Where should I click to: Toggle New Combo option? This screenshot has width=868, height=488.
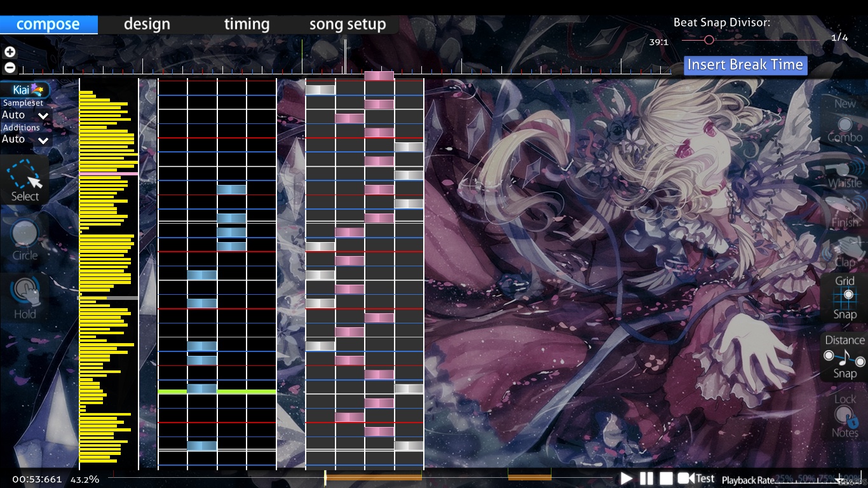click(844, 121)
